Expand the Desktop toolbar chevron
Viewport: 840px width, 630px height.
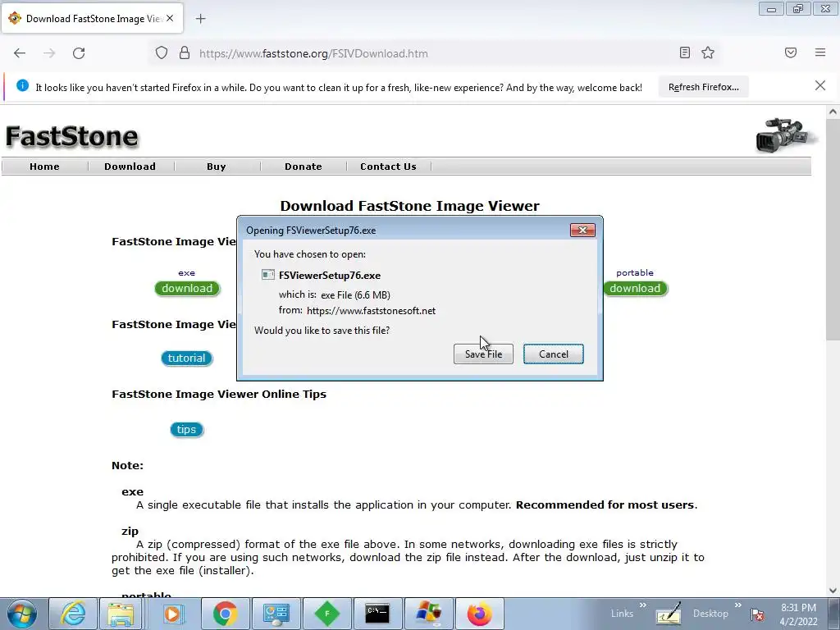[737, 605]
